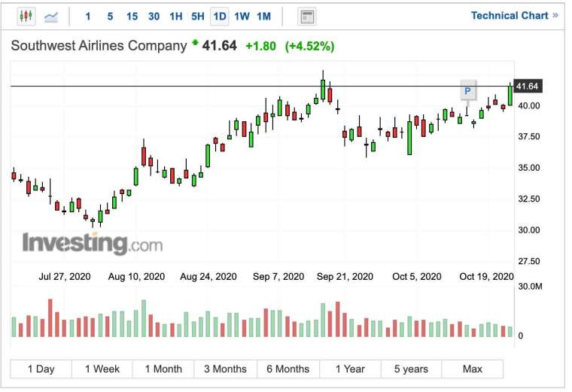Set interval to 5 minutes
572x392 pixels.
click(x=110, y=17)
